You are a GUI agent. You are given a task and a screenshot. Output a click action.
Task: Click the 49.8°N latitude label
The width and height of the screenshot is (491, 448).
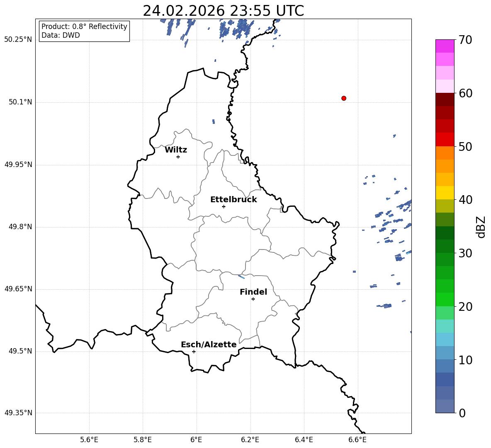[x=20, y=227]
